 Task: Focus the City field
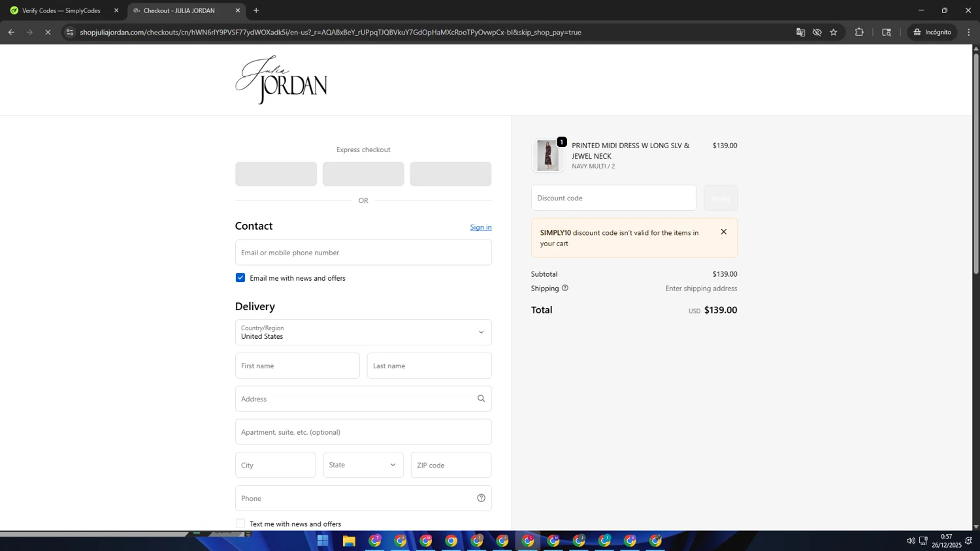pyautogui.click(x=276, y=465)
